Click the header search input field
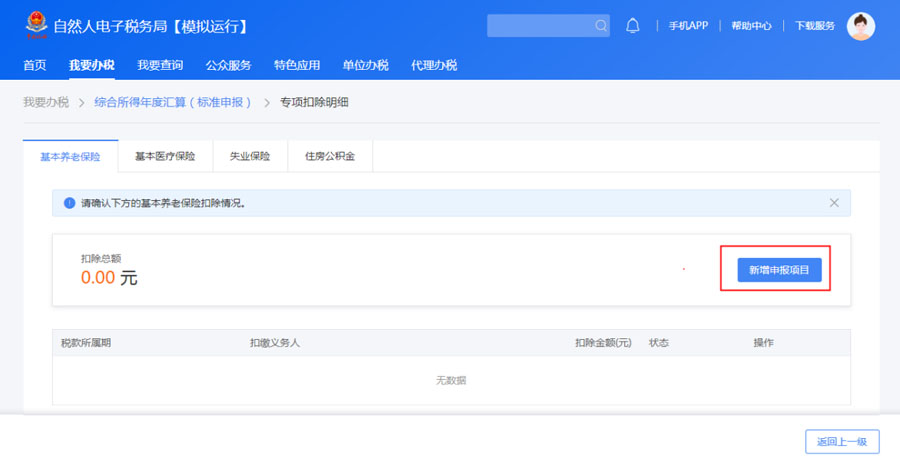 [x=540, y=26]
